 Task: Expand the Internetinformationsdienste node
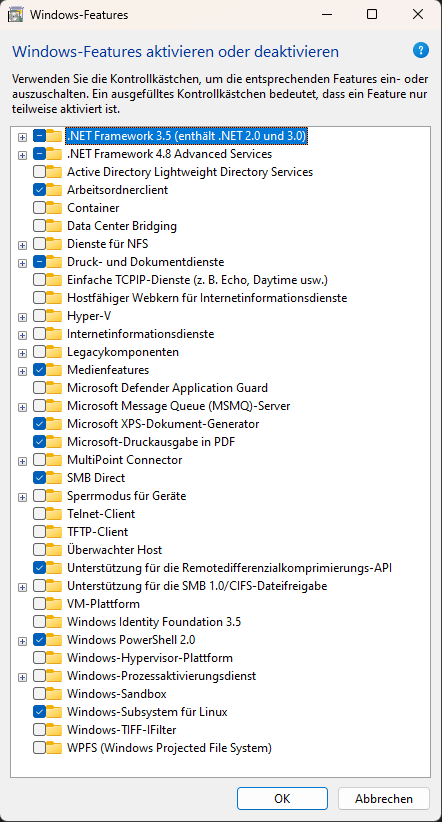[22, 335]
